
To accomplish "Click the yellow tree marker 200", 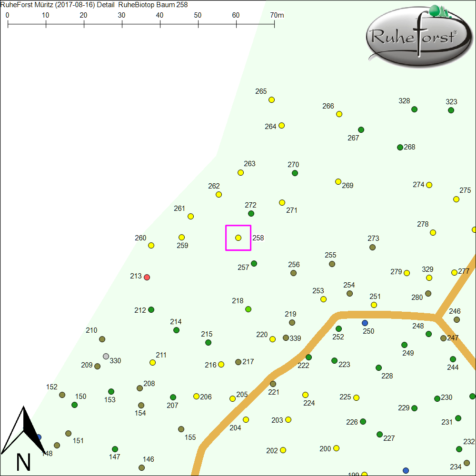I will click(336, 448).
